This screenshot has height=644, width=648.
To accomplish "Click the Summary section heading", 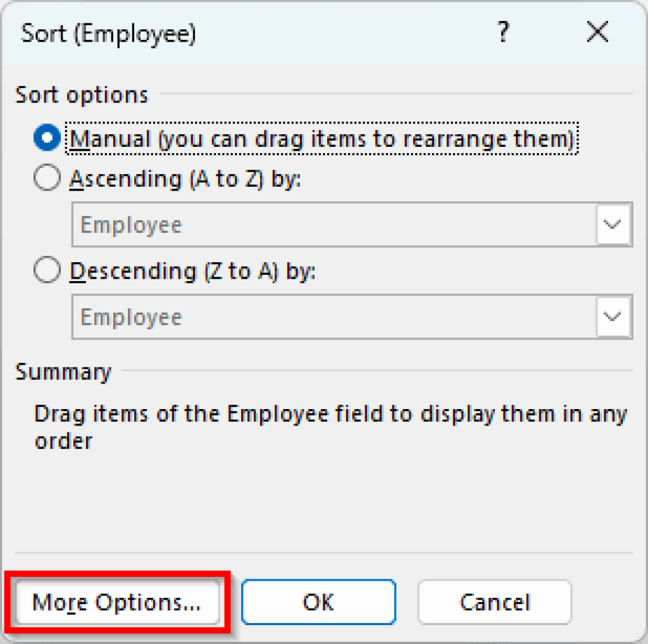I will (x=63, y=372).
